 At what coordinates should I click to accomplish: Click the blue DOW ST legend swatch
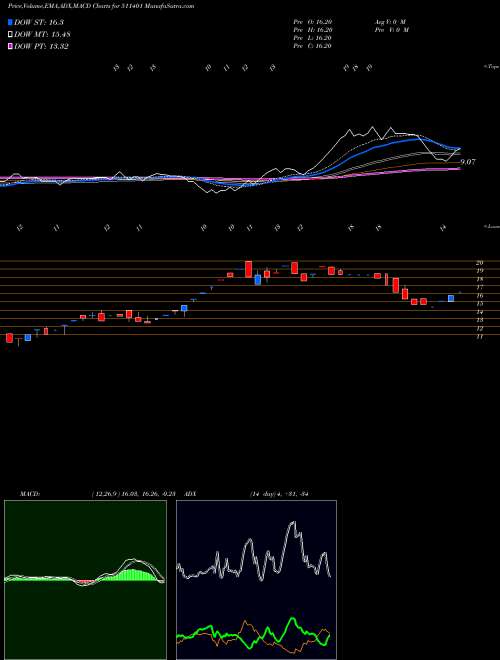click(x=11, y=22)
